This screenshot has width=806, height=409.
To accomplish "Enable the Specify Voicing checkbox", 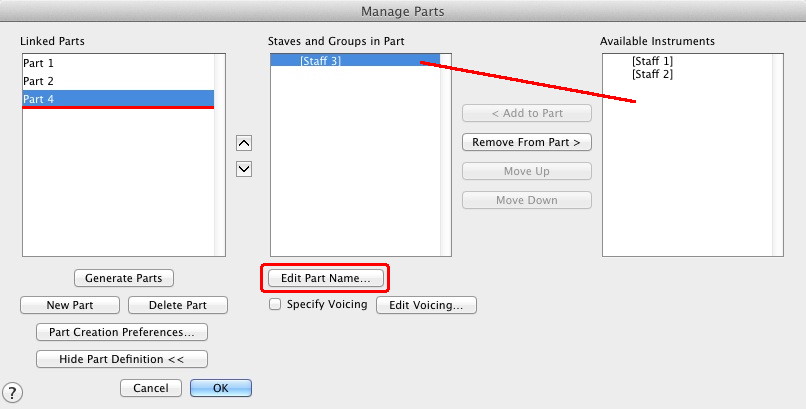I will 275,305.
